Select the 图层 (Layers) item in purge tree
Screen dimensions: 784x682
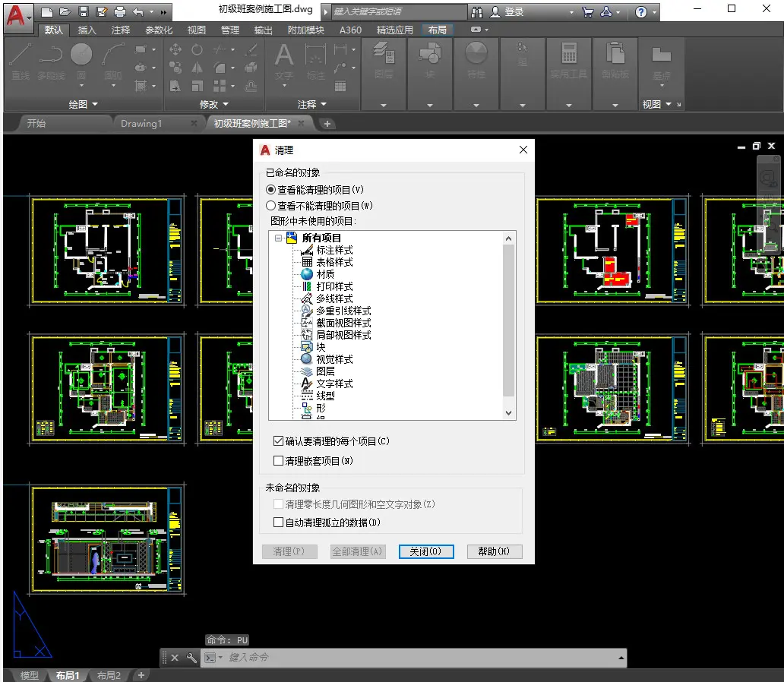(325, 371)
